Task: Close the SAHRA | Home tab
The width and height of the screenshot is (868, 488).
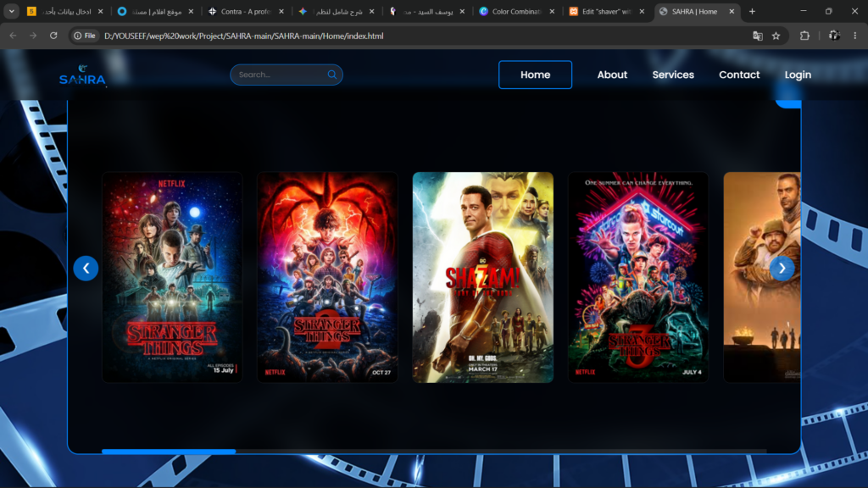Action: click(732, 11)
